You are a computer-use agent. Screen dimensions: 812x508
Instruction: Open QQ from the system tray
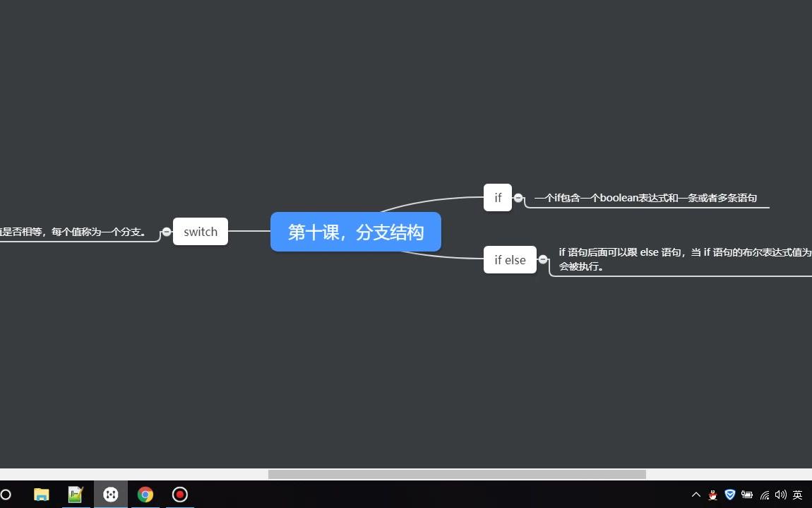coord(713,495)
